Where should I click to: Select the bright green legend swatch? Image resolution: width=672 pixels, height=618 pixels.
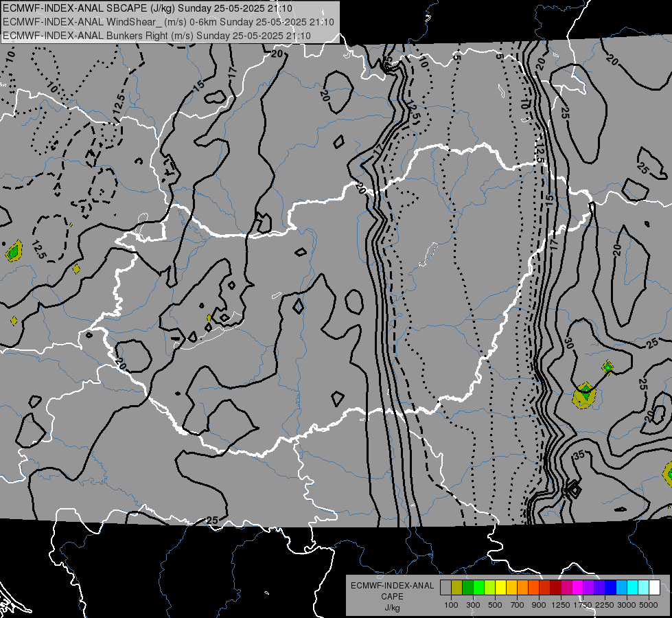coord(478,588)
